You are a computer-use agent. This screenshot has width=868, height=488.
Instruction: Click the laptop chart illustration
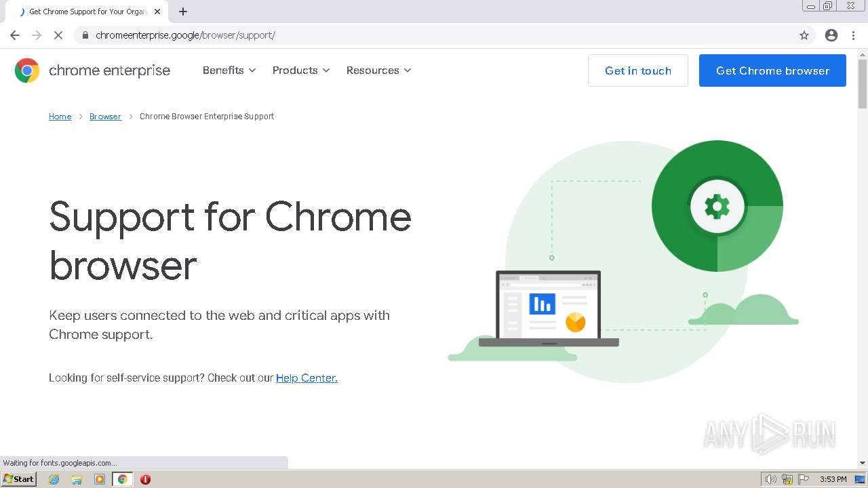coord(549,308)
